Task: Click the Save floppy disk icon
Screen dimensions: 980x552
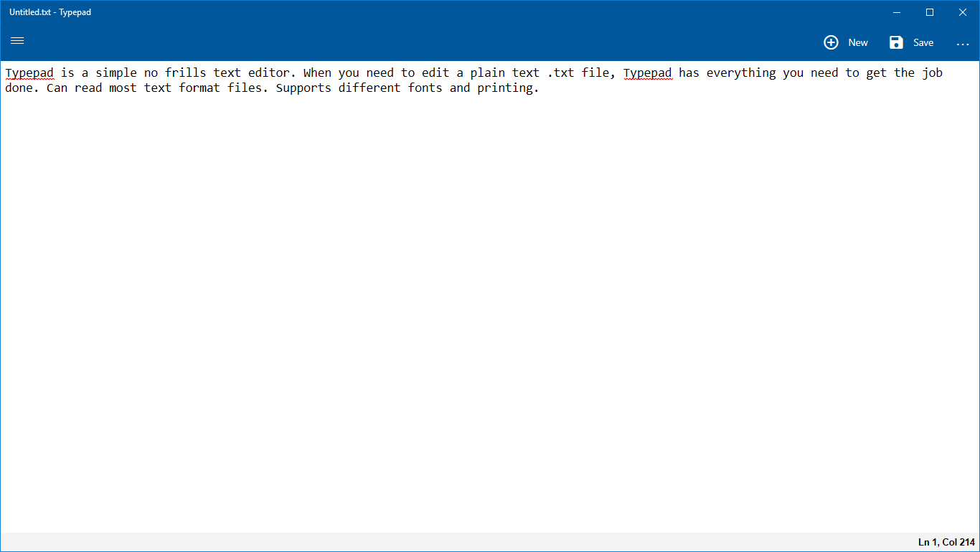Action: coord(896,42)
